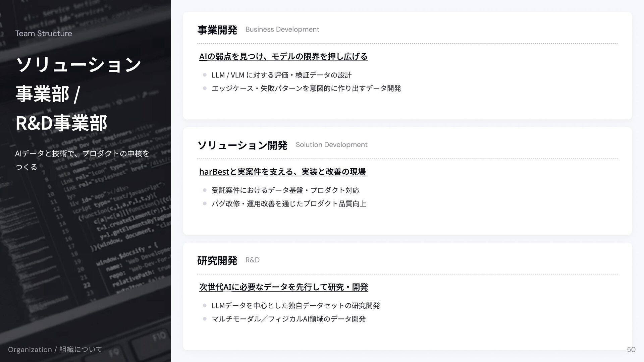Click bullet dot beside 受託案件 item
644x362 pixels.
[x=204, y=190]
